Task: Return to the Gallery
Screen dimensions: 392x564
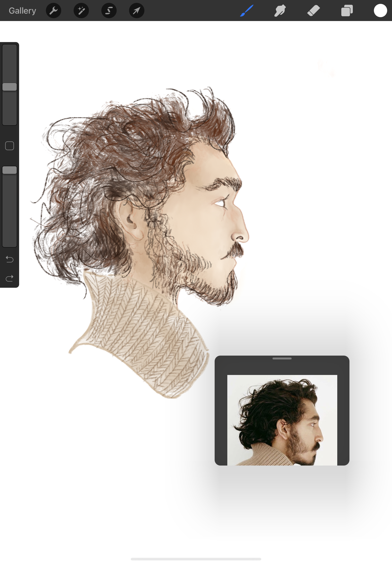Action: (22, 10)
